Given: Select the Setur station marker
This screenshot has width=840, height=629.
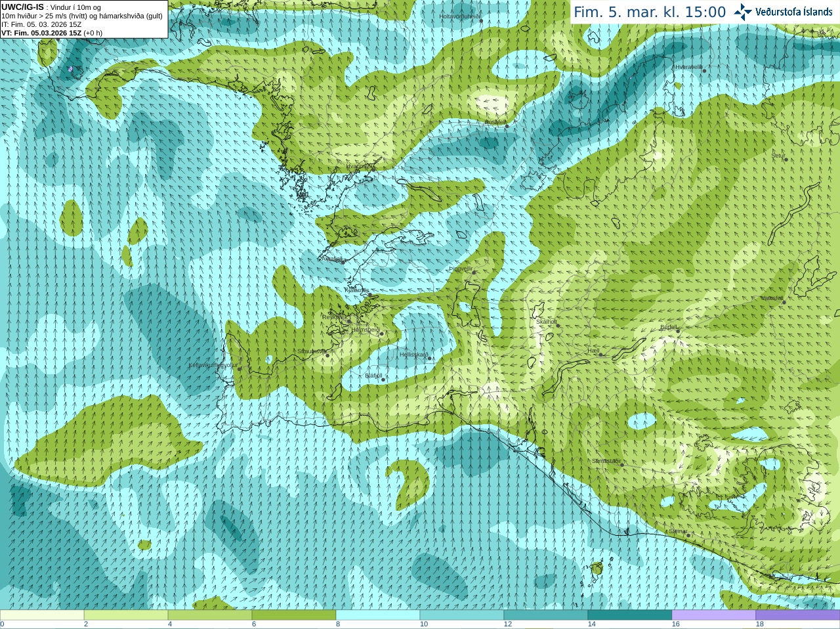Looking at the screenshot, I should (x=786, y=160).
